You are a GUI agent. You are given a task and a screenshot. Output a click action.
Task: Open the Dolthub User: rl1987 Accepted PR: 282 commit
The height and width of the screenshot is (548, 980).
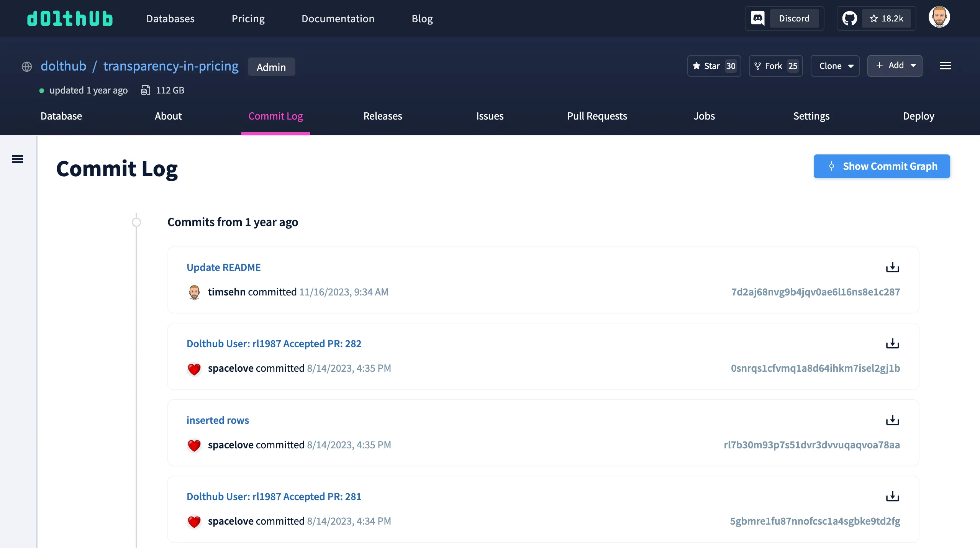pyautogui.click(x=274, y=343)
